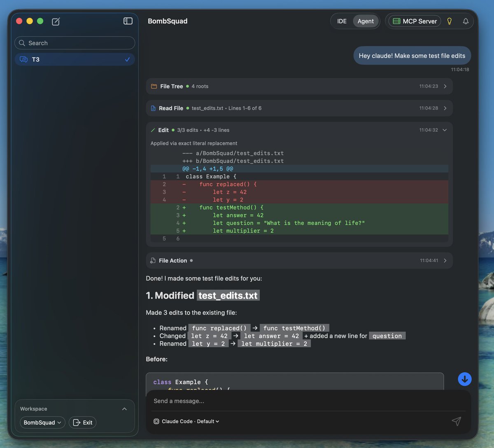
Task: Switch to IDE mode
Action: pyautogui.click(x=342, y=21)
